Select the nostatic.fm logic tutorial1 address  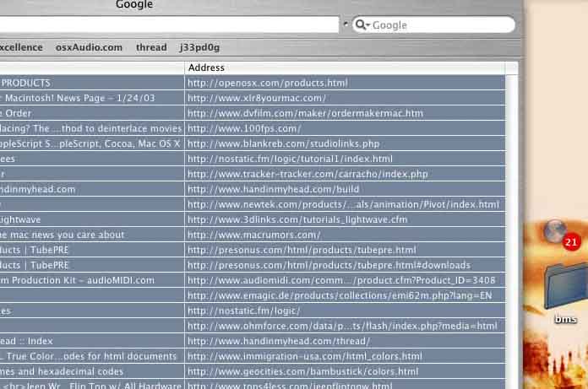point(290,159)
